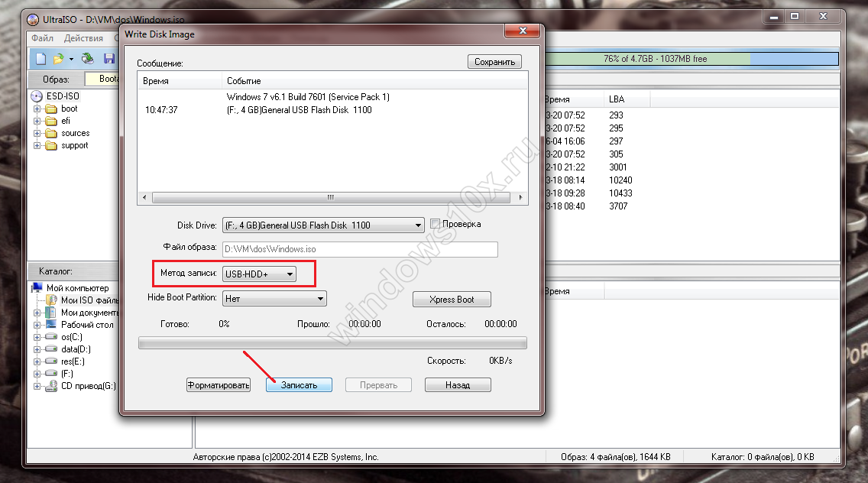The width and height of the screenshot is (868, 483).
Task: Click the message log scroll right arrow
Action: 520,197
